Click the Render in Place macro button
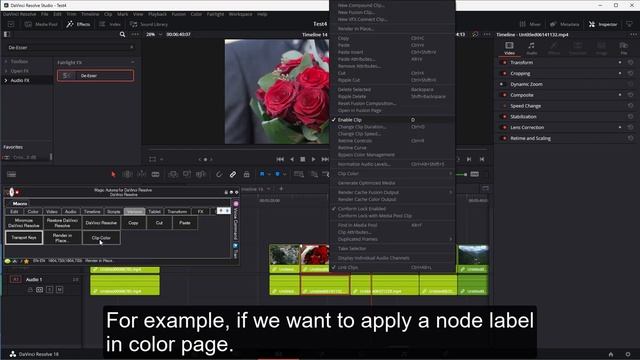 [x=62, y=238]
